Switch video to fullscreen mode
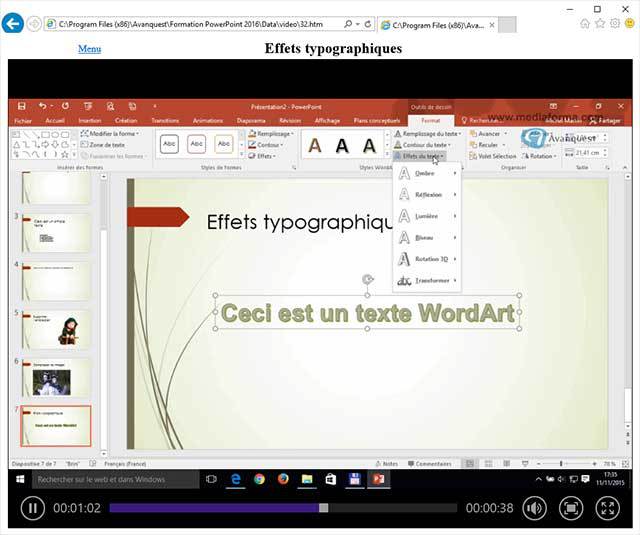 (x=607, y=508)
